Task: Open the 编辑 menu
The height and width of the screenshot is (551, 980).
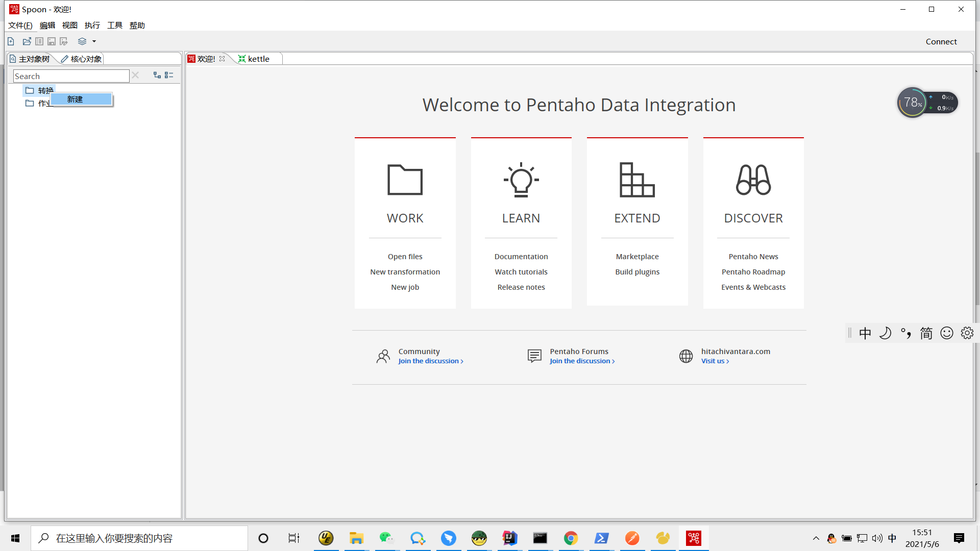Action: point(47,26)
